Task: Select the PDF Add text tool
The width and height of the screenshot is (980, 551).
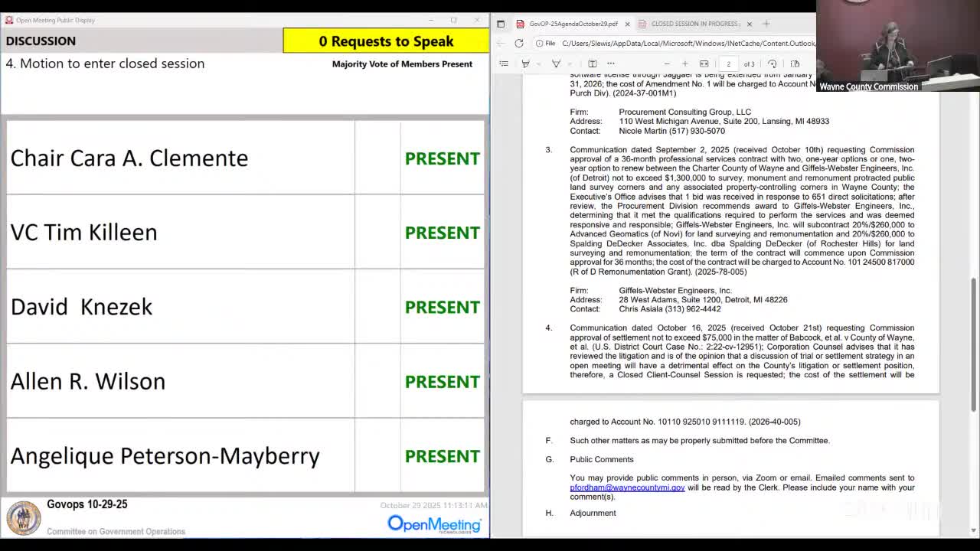Action: tap(593, 64)
